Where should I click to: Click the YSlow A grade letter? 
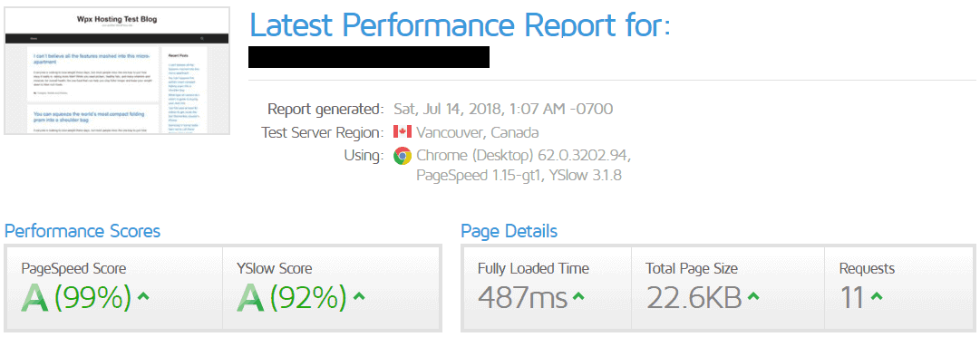pyautogui.click(x=250, y=297)
